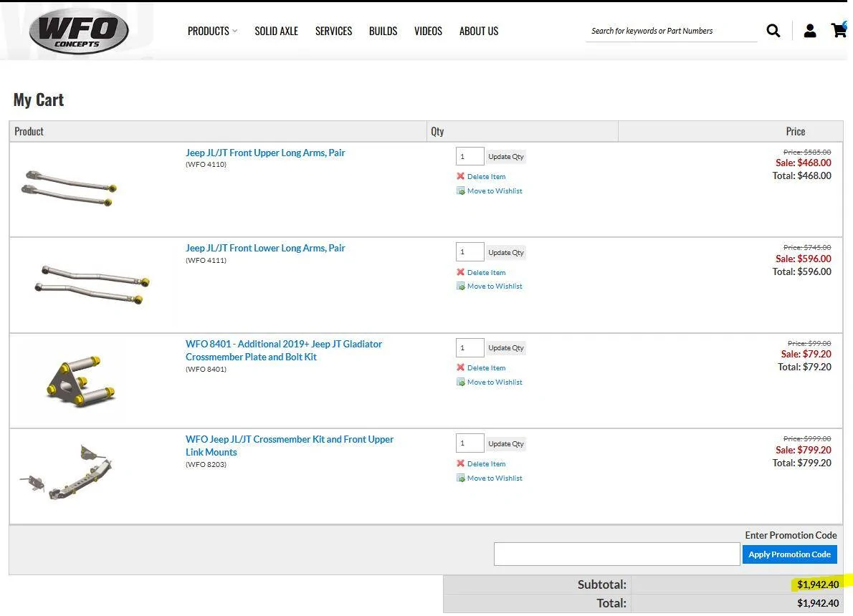The image size is (853, 616).
Task: Go to the Builds page
Action: [x=383, y=31]
